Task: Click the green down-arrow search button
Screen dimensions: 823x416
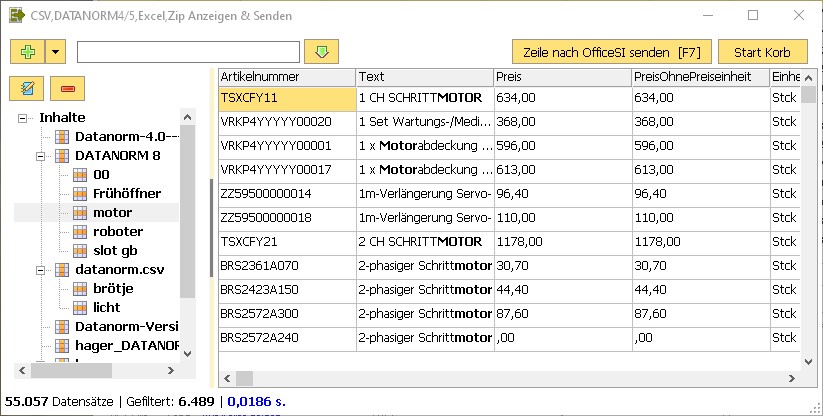Action: click(322, 52)
